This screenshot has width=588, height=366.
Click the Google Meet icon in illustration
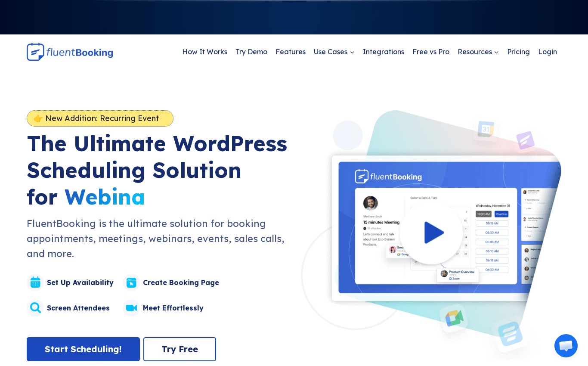[x=454, y=318]
